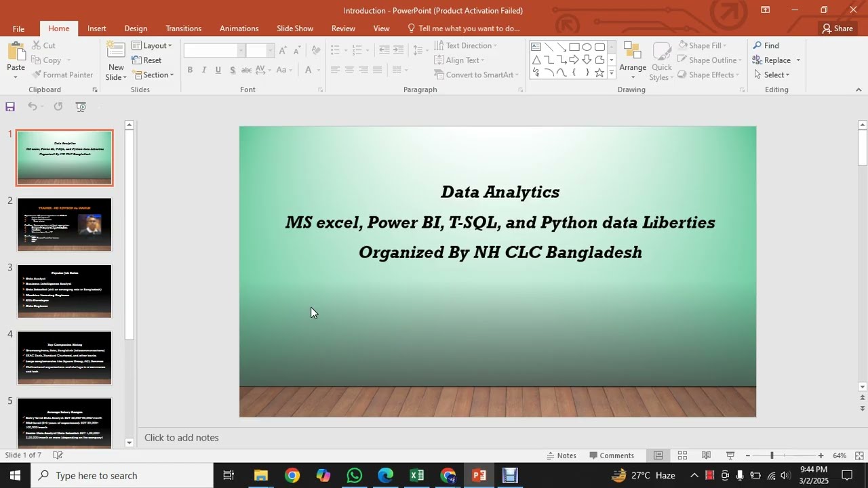Open Excel from the taskbar
The image size is (868, 488).
click(x=416, y=476)
